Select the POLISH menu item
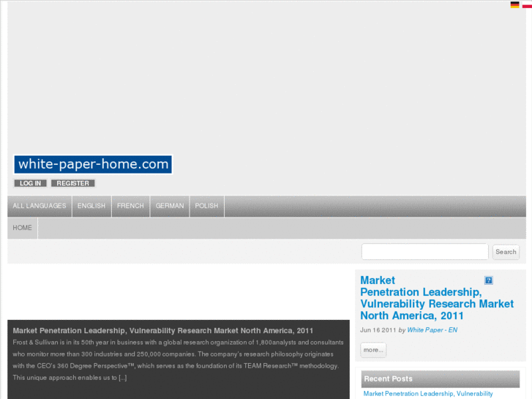Viewport: 532px width, 399px height. 206,206
